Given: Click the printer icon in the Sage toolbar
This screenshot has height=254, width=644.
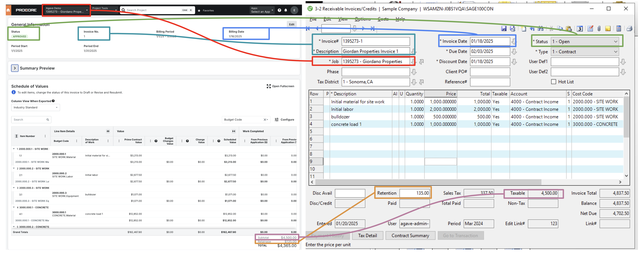Looking at the screenshot, I should (x=630, y=29).
